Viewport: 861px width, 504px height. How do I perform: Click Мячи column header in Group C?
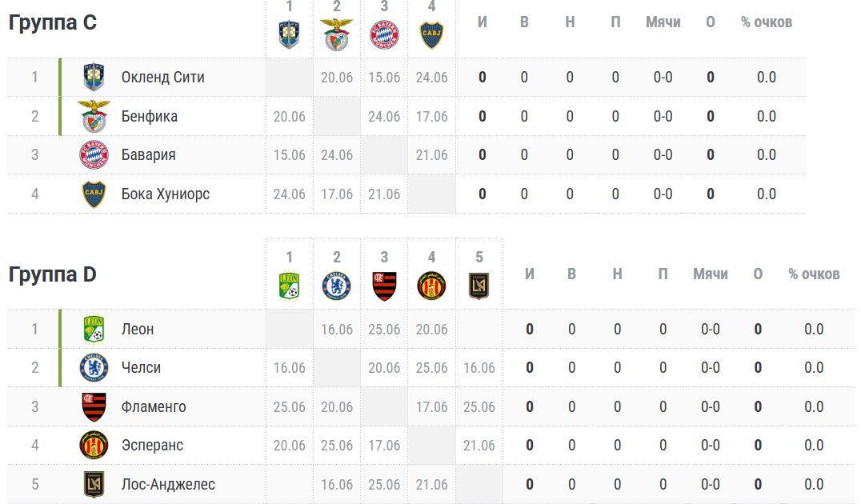pos(663,22)
